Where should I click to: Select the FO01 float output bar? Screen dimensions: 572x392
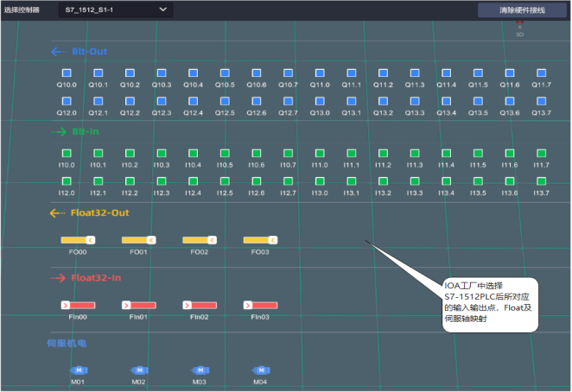tap(139, 240)
